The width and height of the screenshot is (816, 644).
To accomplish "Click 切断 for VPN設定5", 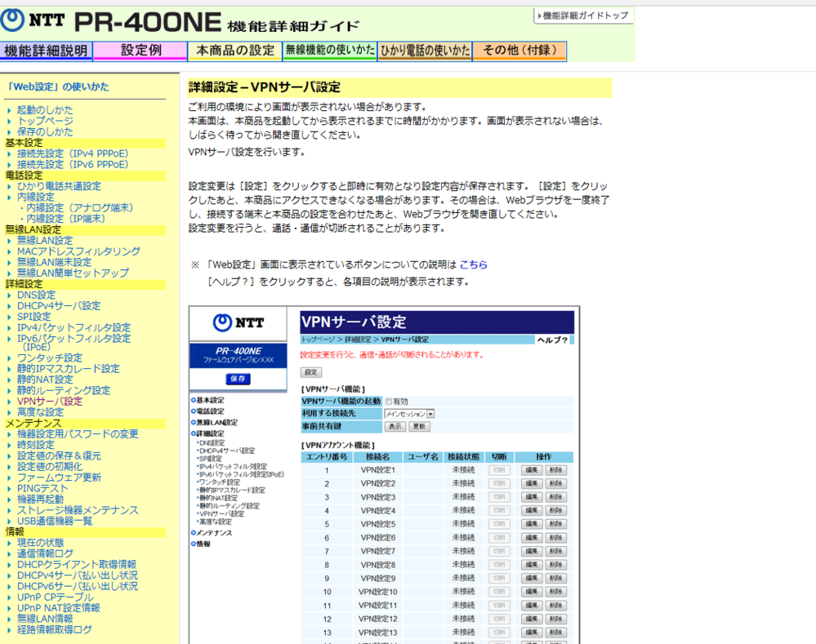I will 499,524.
